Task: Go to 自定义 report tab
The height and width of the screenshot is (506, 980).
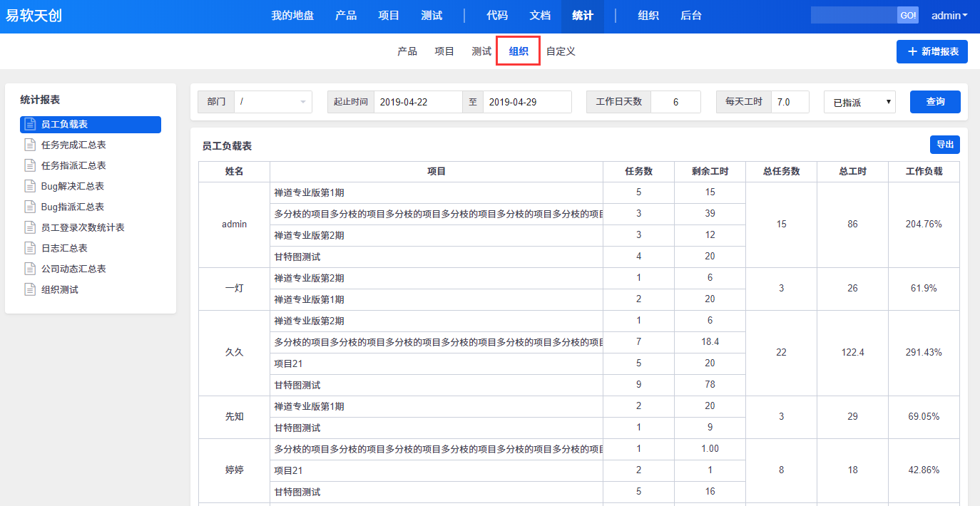Action: pyautogui.click(x=561, y=51)
